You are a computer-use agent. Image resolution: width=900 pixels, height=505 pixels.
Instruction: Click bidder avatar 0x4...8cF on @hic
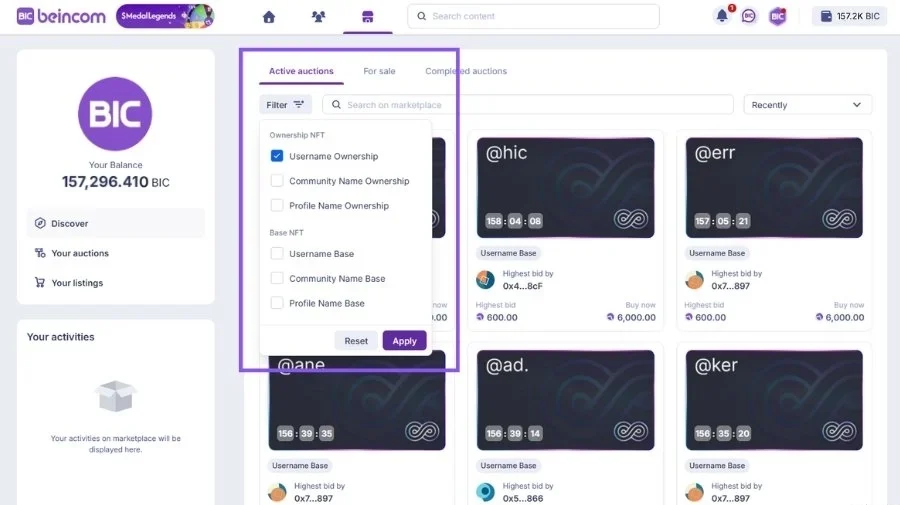[x=486, y=279]
